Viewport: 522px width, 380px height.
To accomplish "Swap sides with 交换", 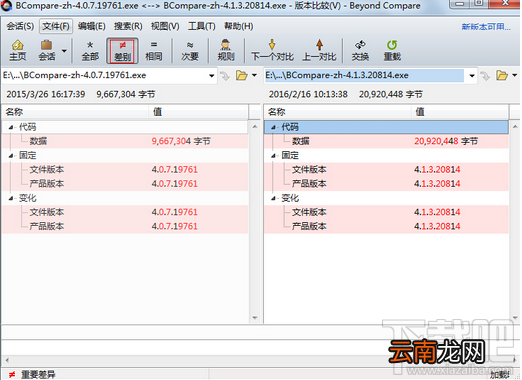I will [360, 50].
